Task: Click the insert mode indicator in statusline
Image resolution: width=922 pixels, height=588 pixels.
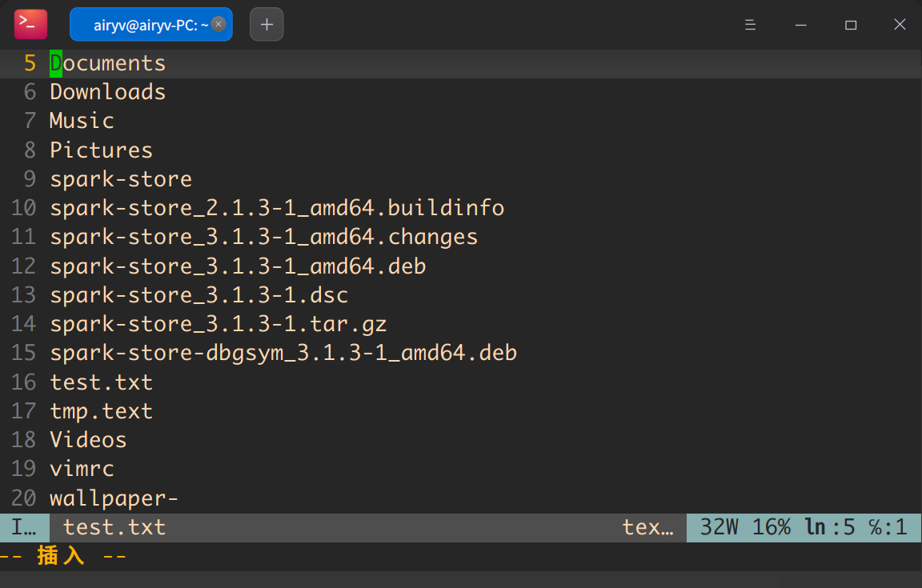Action: click(x=24, y=527)
